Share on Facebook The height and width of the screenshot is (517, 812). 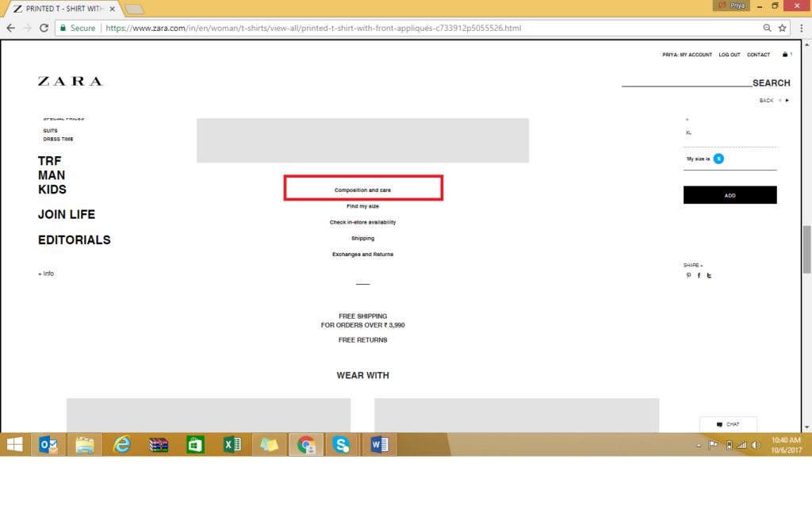[699, 276]
